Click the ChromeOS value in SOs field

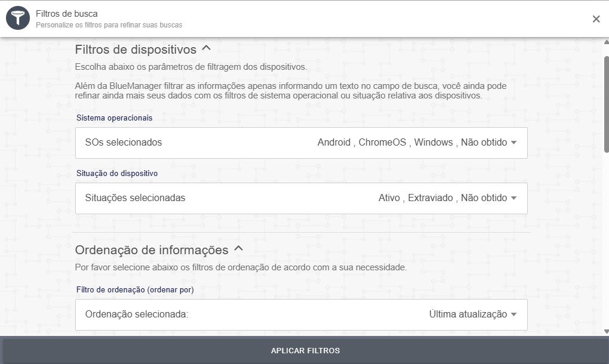pos(382,143)
